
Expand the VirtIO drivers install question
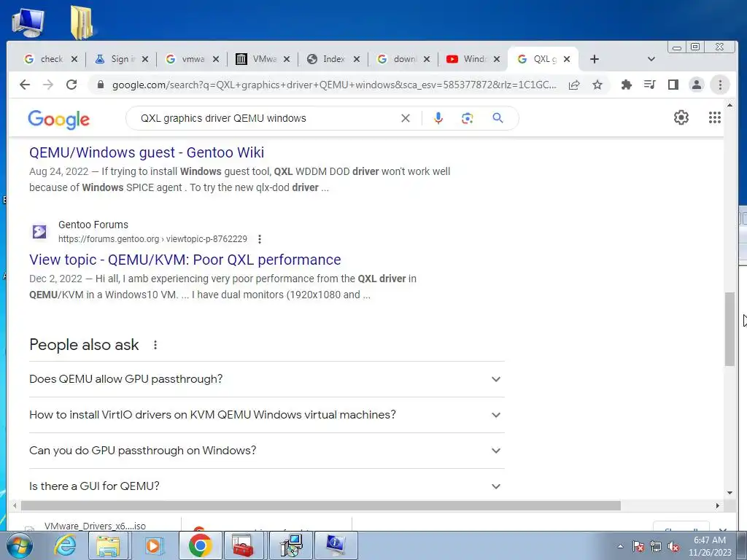(267, 415)
